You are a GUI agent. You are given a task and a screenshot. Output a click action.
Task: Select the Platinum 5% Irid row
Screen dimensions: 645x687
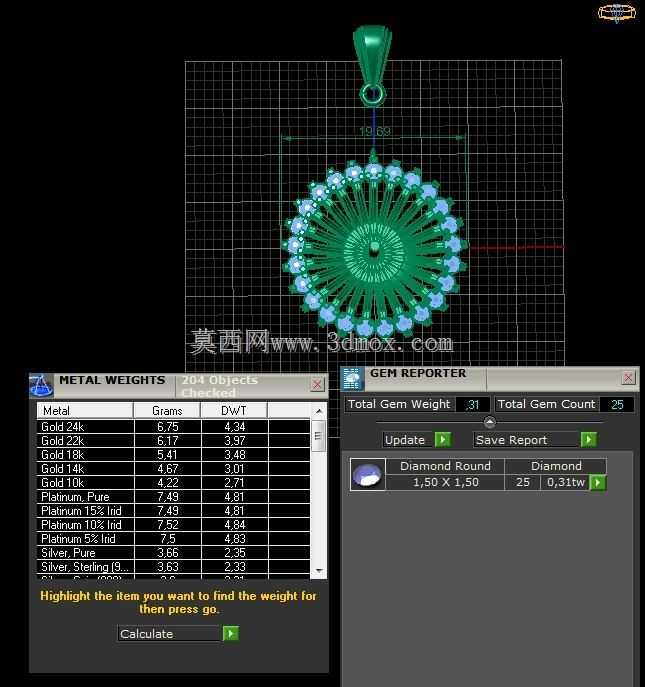click(174, 538)
